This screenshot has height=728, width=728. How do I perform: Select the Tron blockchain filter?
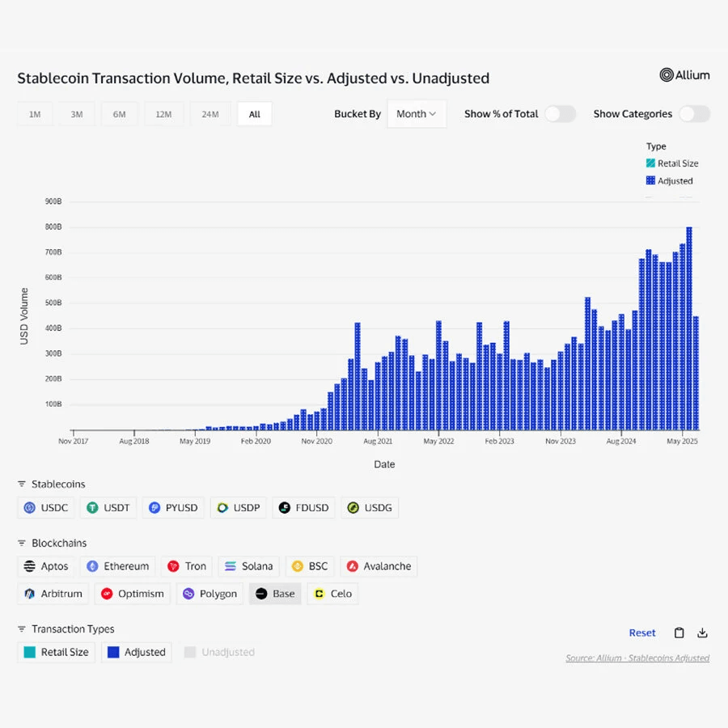[x=187, y=566]
